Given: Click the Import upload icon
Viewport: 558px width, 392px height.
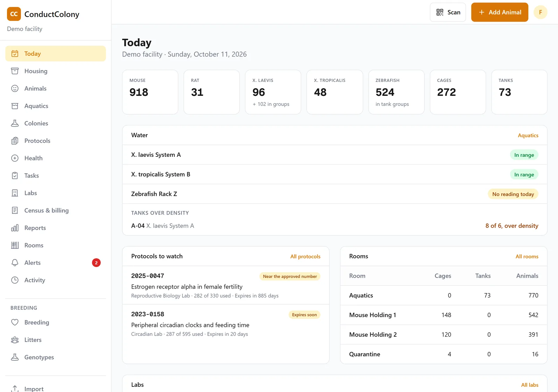Looking at the screenshot, I should click(x=15, y=389).
